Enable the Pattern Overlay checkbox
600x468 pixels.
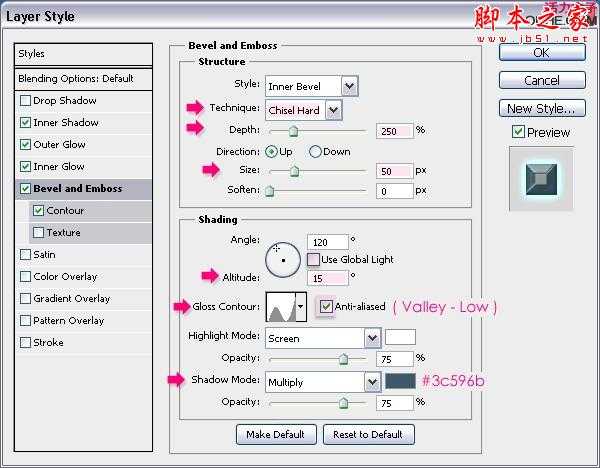(x=25, y=321)
